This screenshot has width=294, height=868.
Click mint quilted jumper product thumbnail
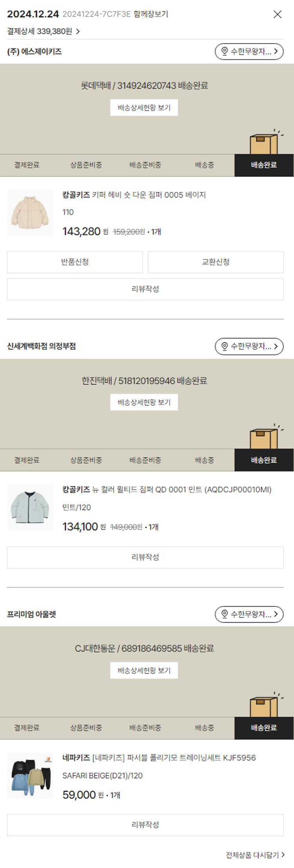[x=30, y=507]
